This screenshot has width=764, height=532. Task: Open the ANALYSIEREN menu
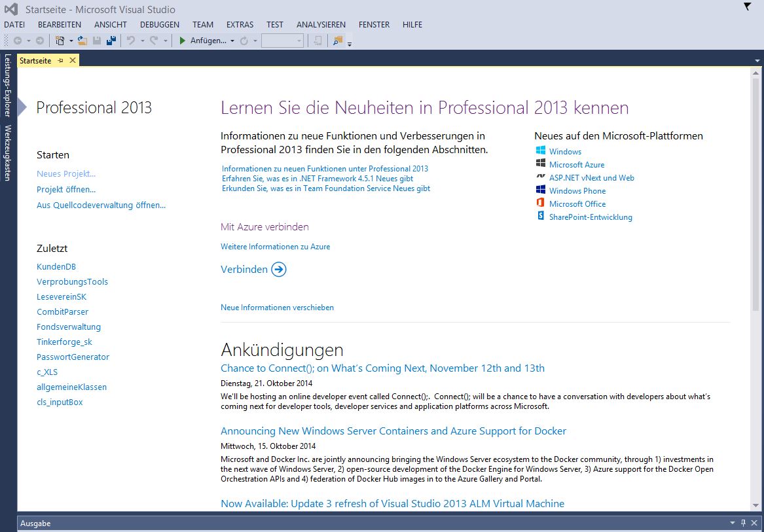point(321,24)
